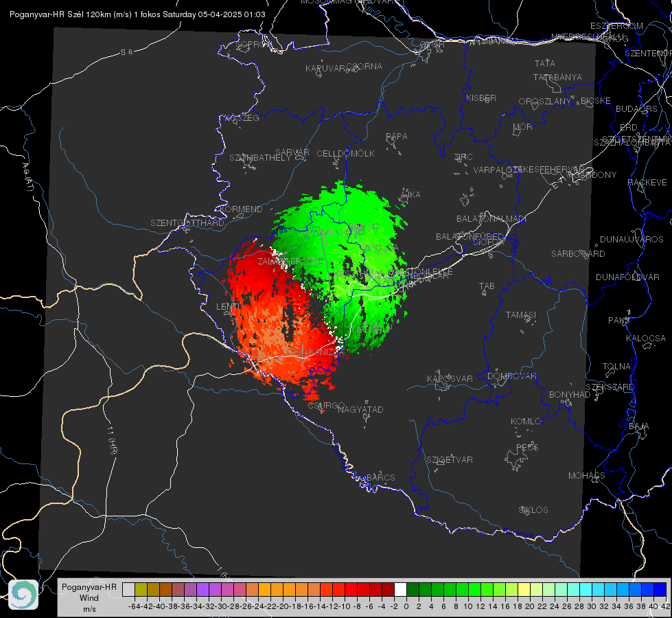Click the S 6 road label
The width and height of the screenshot is (672, 618).
126,52
